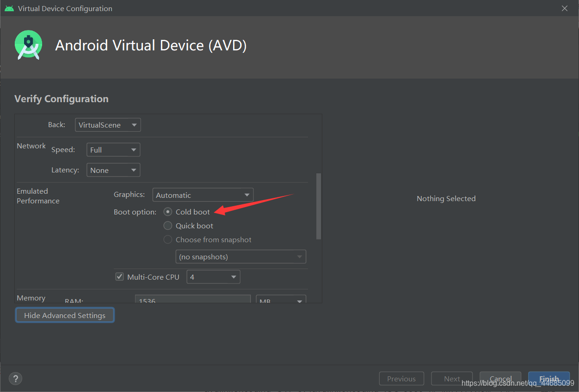Click the Emulated Performance label
The image size is (579, 392).
38,196
